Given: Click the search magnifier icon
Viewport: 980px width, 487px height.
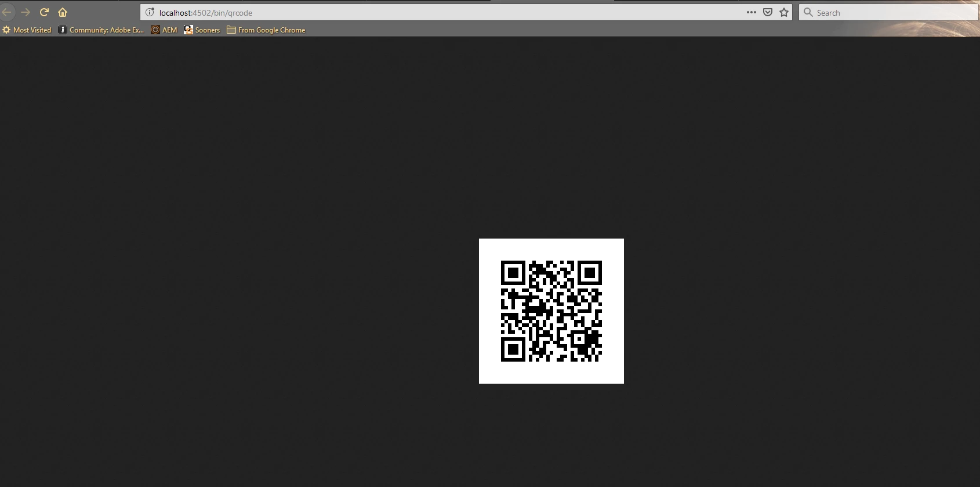Looking at the screenshot, I should [x=808, y=12].
